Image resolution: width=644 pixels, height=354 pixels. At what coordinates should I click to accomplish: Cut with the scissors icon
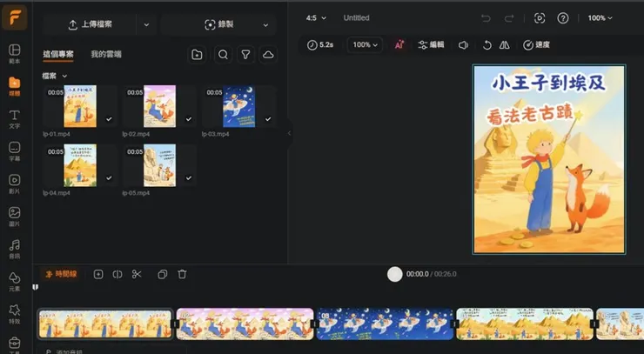(137, 274)
